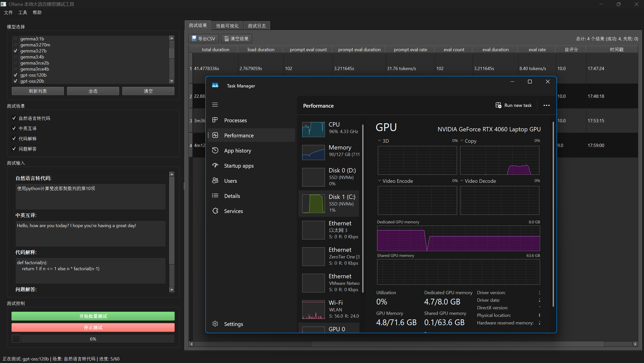Open Processes page in Task Manager sidebar
Screen dimensions: 644x363
pyautogui.click(x=235, y=120)
